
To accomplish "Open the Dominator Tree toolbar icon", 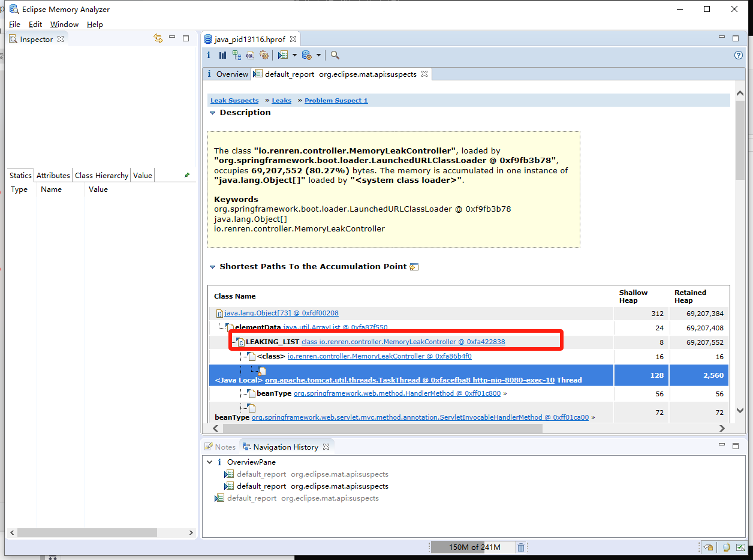I will point(236,55).
